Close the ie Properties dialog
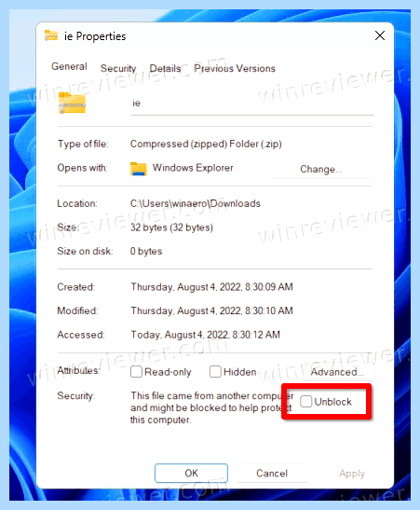This screenshot has width=420, height=510. click(x=379, y=35)
